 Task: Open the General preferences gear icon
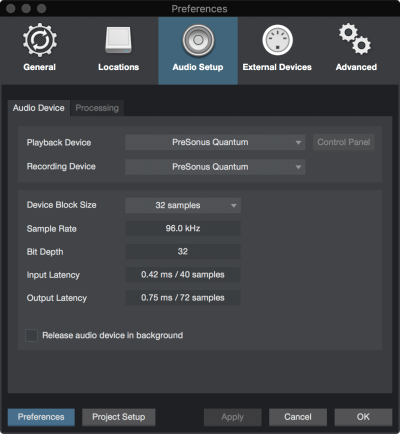[x=40, y=40]
